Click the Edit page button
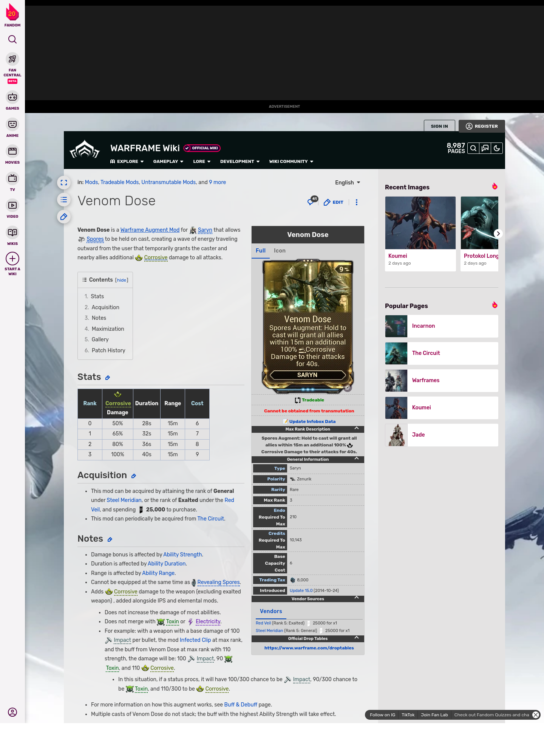Screen dimensions: 544x756 334,202
